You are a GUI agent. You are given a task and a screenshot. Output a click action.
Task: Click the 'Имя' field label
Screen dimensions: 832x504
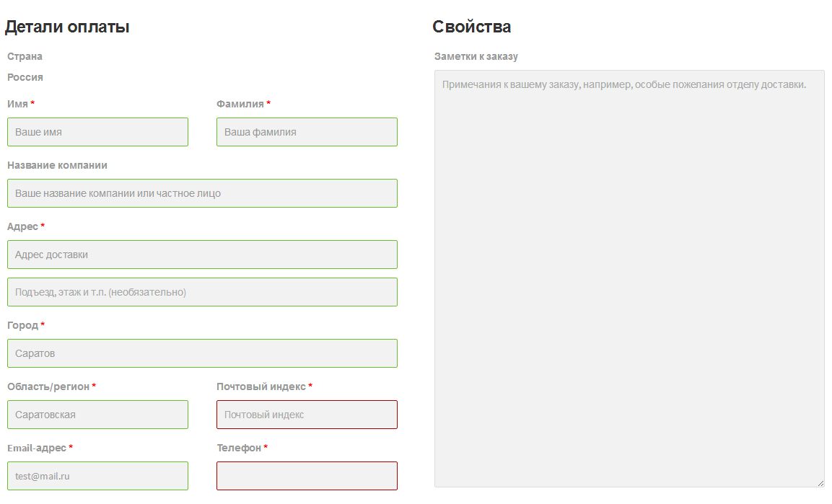[x=17, y=104]
